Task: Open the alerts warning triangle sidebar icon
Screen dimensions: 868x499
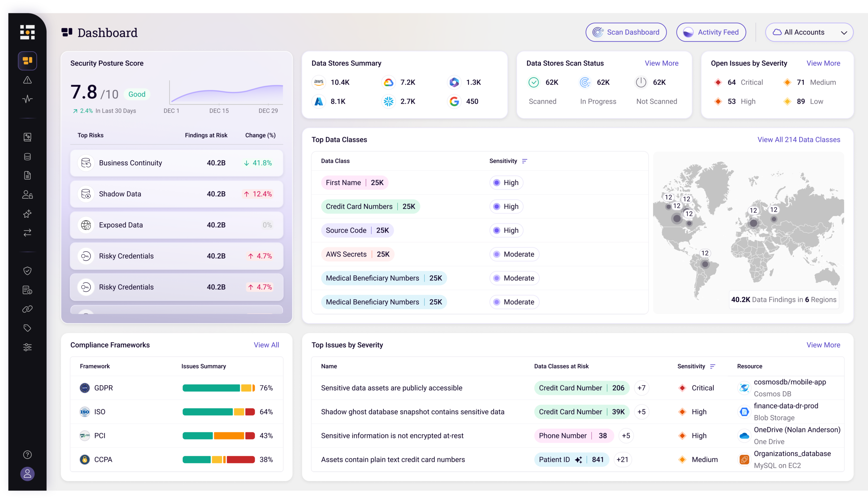Action: [27, 80]
